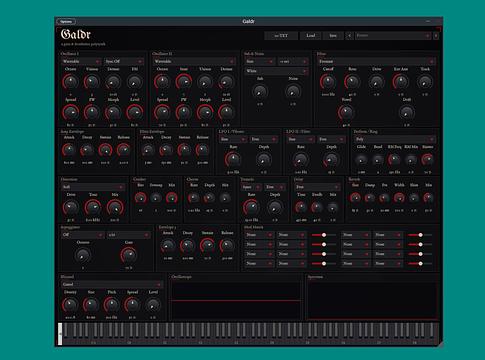Click the Sub level knob
The image size is (485, 360).
[x=260, y=92]
